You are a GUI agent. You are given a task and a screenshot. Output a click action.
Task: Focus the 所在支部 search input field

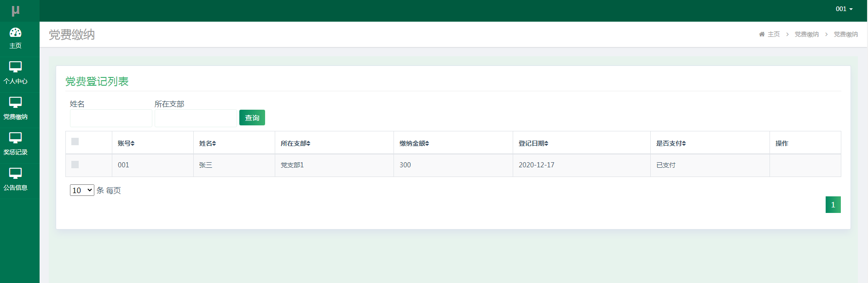coord(196,118)
